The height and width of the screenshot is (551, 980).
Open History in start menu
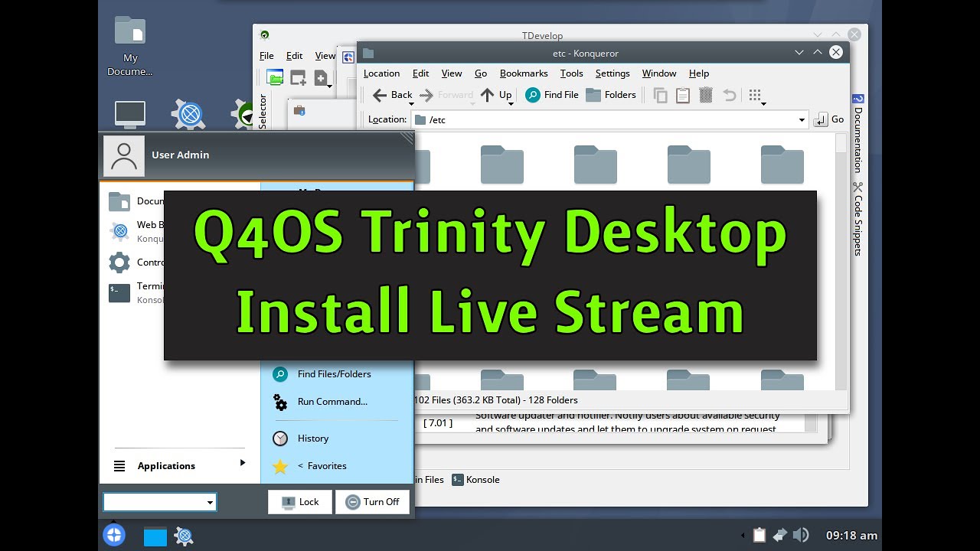(301, 439)
